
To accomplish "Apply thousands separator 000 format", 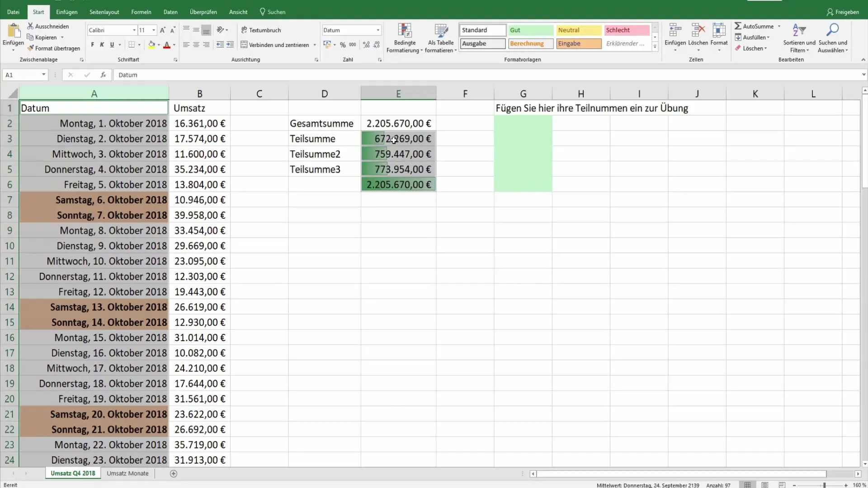I will tap(353, 45).
